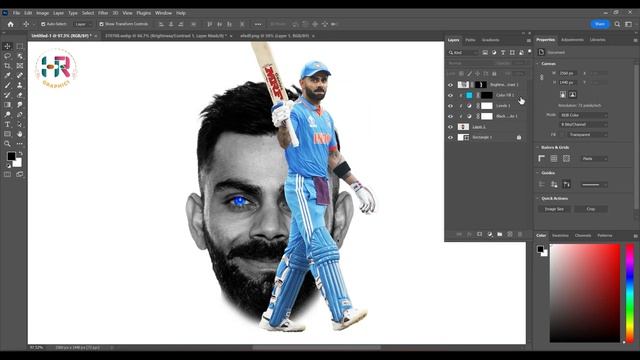Toggle layer filtering on/off switch
Screen dimensions: 640x360
tap(530, 52)
